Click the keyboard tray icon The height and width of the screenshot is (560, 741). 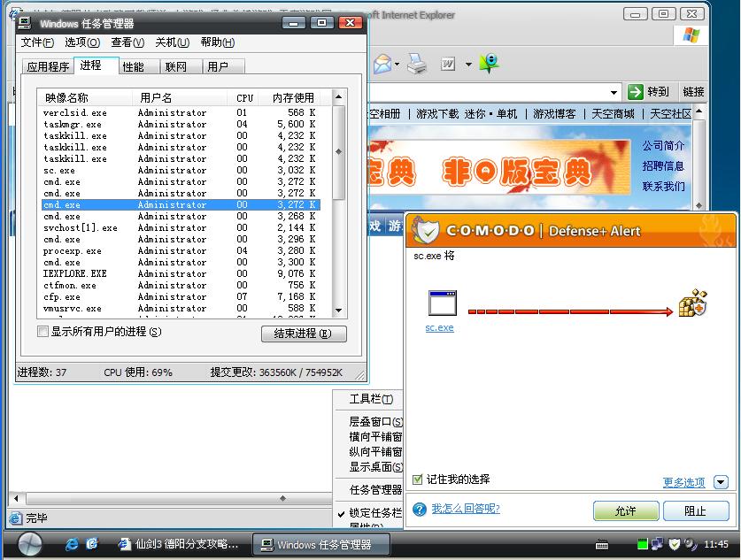tap(602, 544)
